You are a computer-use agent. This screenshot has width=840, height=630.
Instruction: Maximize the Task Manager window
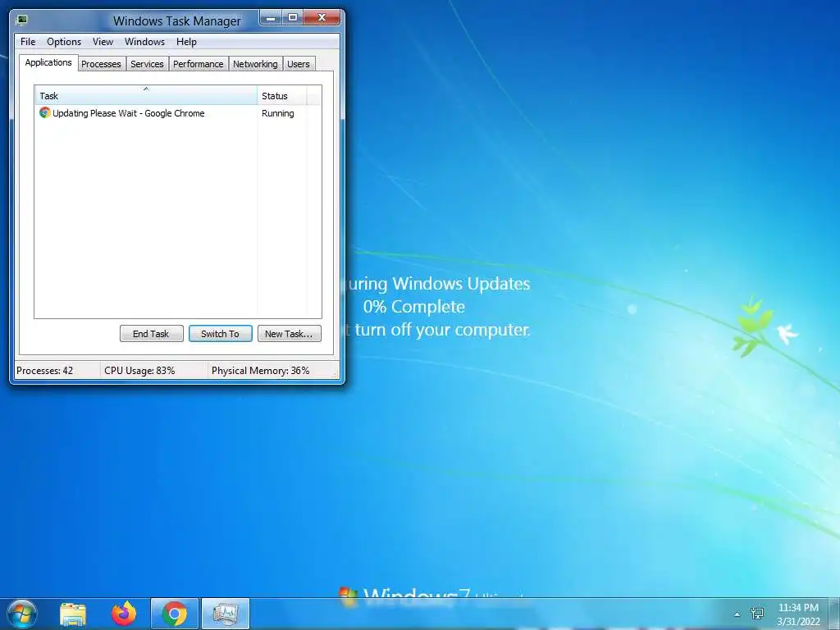pyautogui.click(x=293, y=18)
